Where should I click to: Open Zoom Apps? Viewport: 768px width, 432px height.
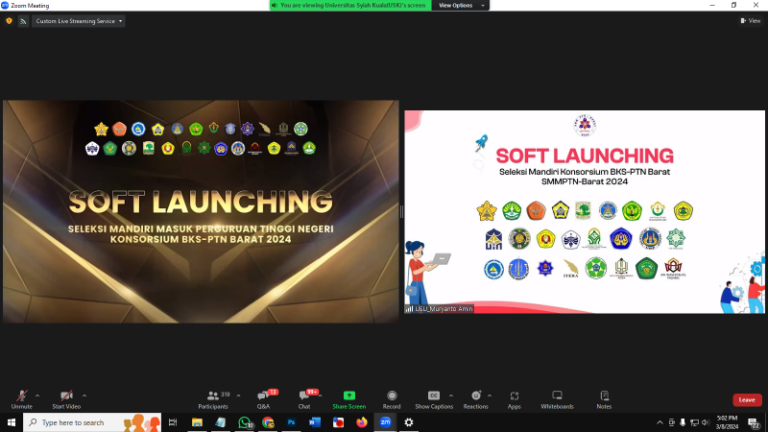(514, 399)
